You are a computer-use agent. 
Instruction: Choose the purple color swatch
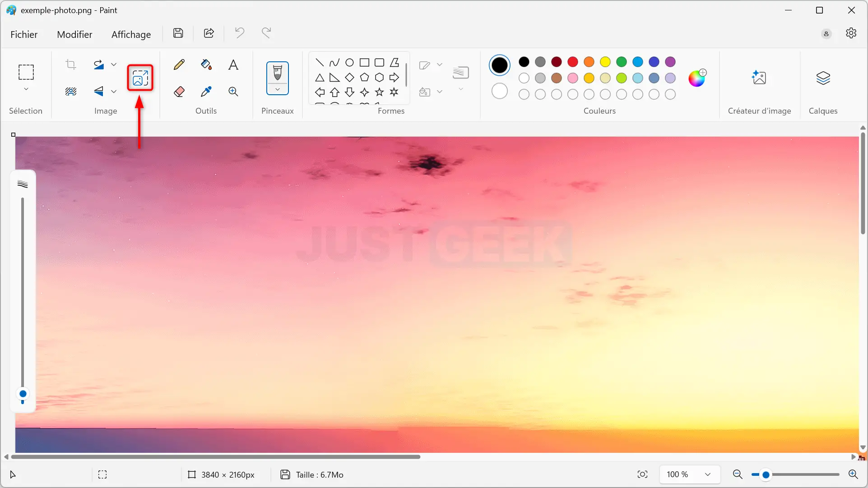coord(670,62)
